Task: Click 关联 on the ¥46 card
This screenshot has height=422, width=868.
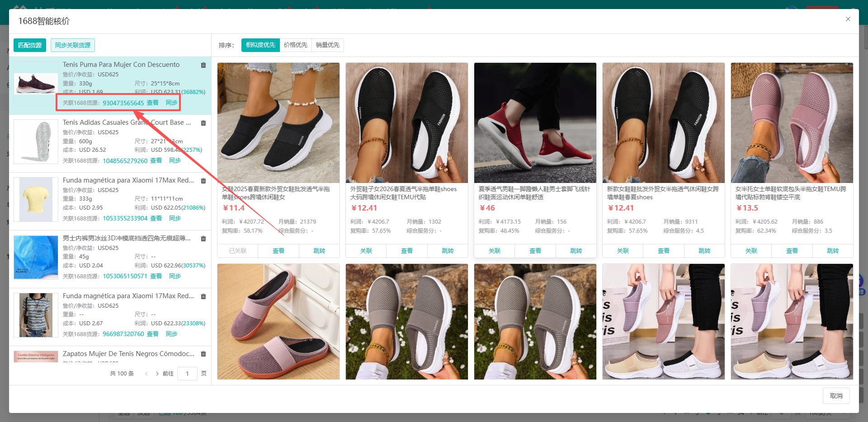Action: pyautogui.click(x=495, y=251)
